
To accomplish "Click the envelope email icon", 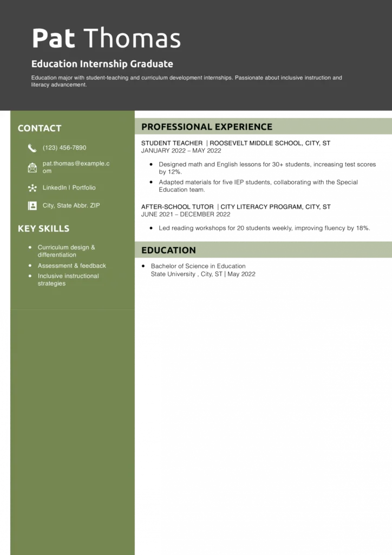I will (x=32, y=167).
